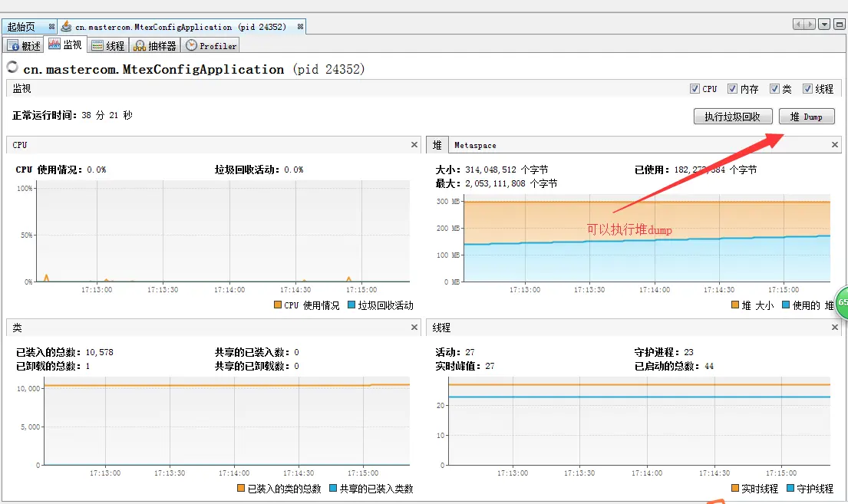The width and height of the screenshot is (848, 504).
Task: Click the 垃圾回收活动 blue legend swatch
Action: [x=351, y=305]
